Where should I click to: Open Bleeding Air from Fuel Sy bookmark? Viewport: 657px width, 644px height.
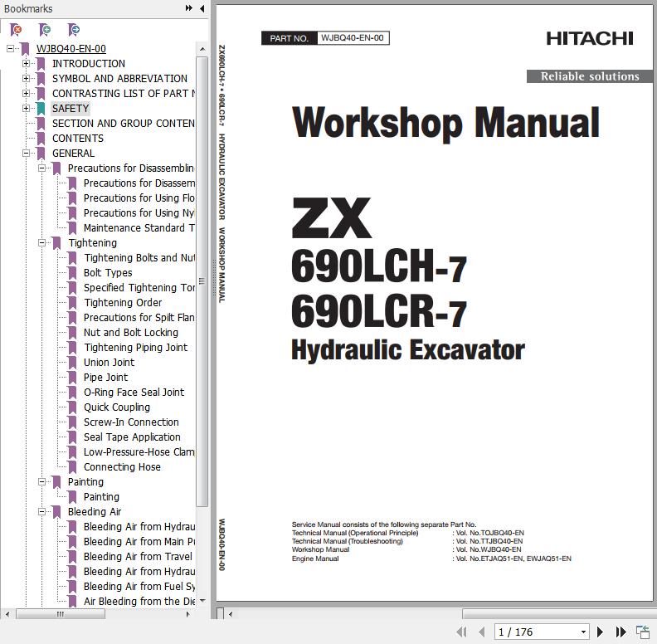139,587
